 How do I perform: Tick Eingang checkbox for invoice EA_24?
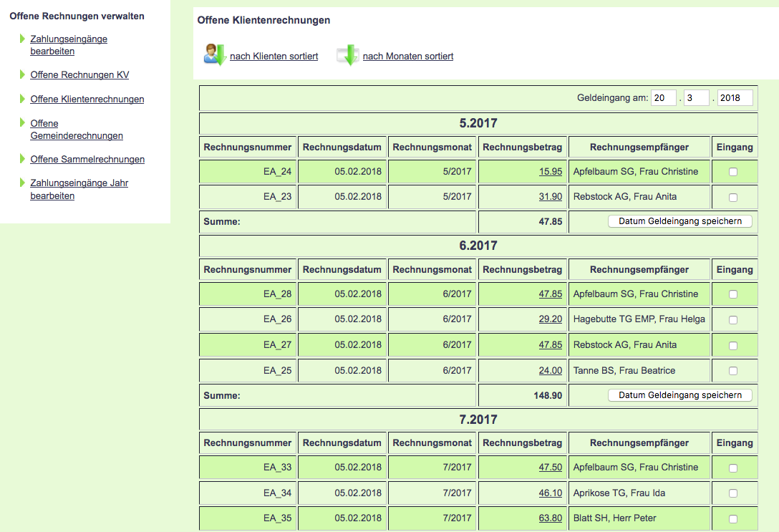(732, 172)
